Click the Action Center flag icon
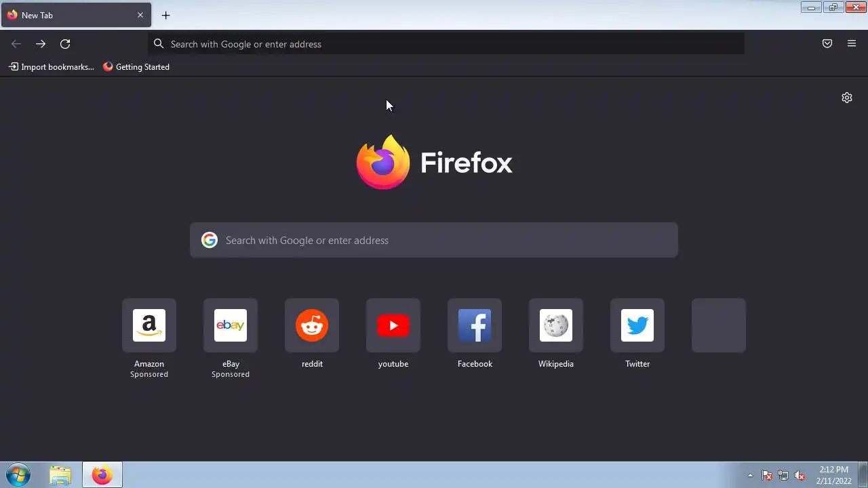868x488 pixels. click(767, 476)
